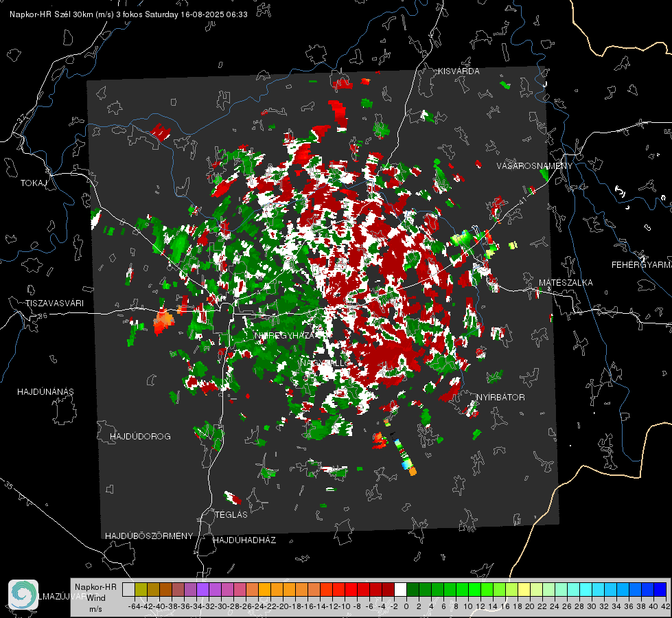Click the MÁTÉSZALKA city label
The width and height of the screenshot is (672, 618).
[566, 283]
